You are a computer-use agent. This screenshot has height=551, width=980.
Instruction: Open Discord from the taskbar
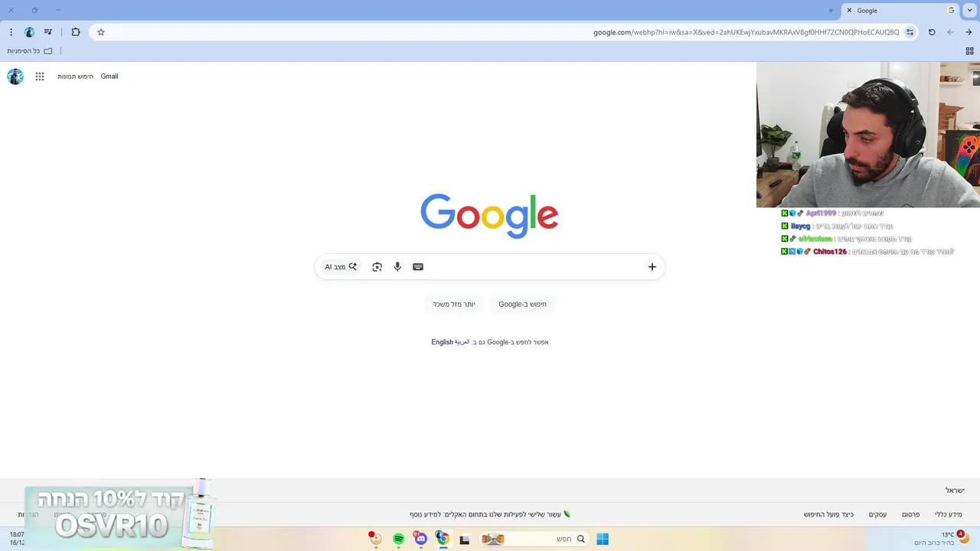[x=420, y=540]
